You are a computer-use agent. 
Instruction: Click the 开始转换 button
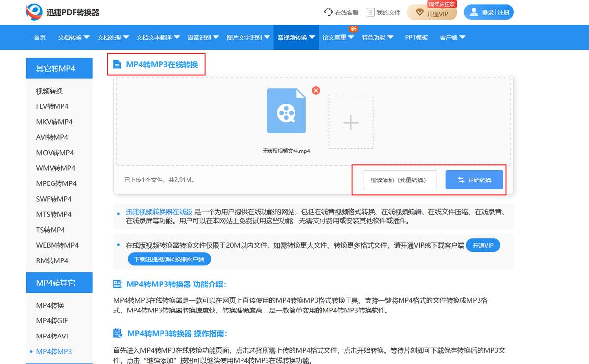pyautogui.click(x=473, y=180)
